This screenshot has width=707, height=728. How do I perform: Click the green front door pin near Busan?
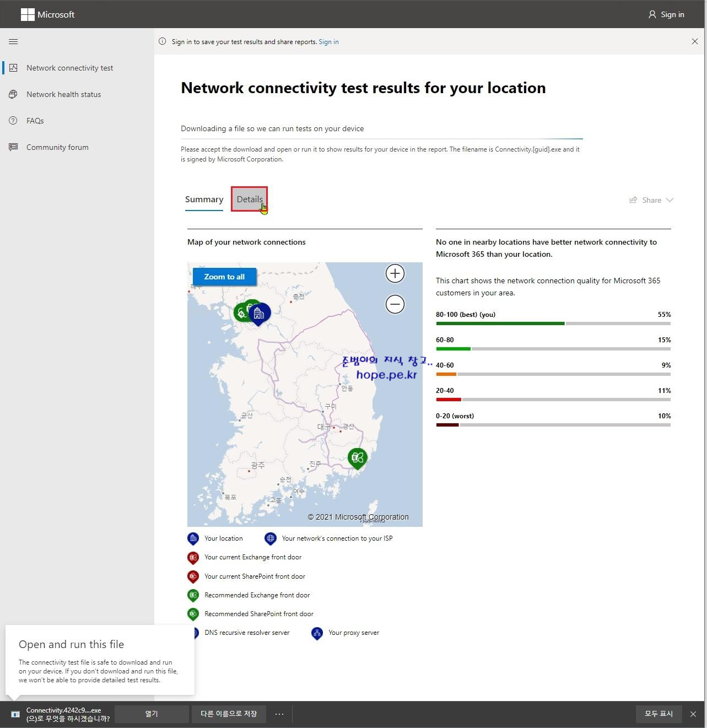coord(358,459)
